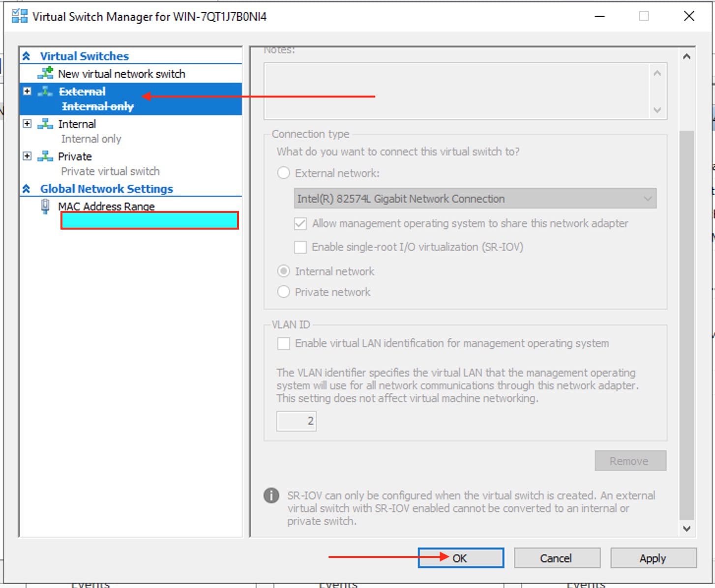Screen dimensions: 715x588
Task: Expand the Internal switch tree node
Action: click(x=27, y=124)
